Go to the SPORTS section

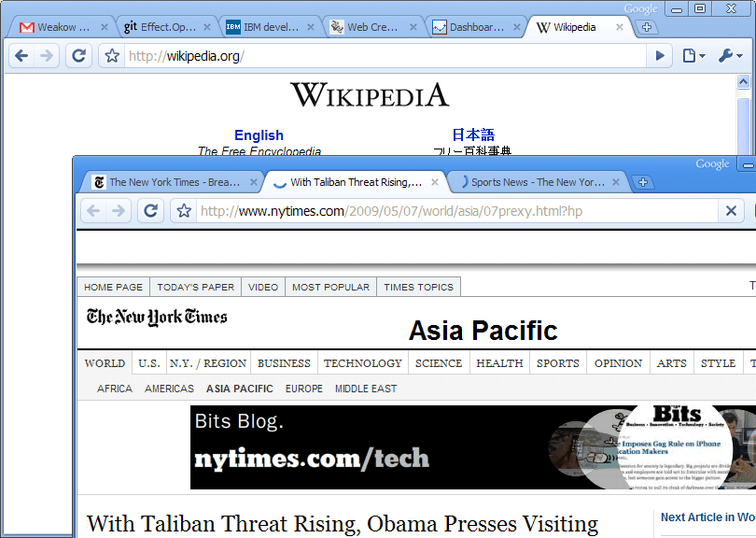click(558, 363)
